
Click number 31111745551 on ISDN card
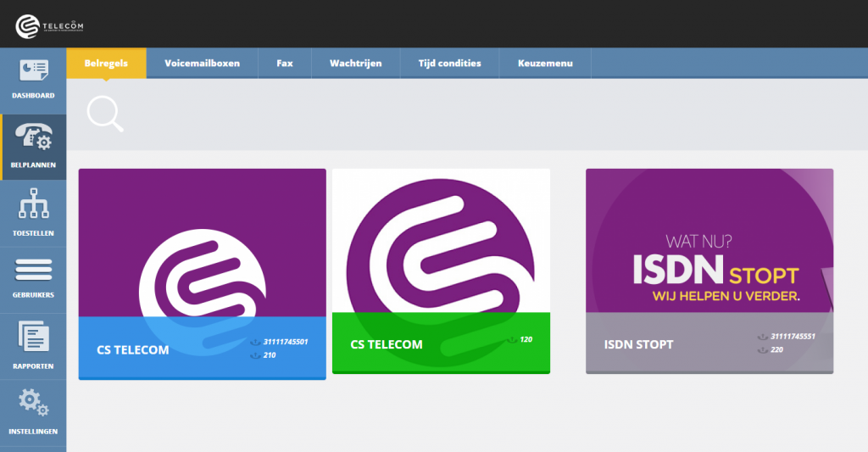click(x=793, y=336)
